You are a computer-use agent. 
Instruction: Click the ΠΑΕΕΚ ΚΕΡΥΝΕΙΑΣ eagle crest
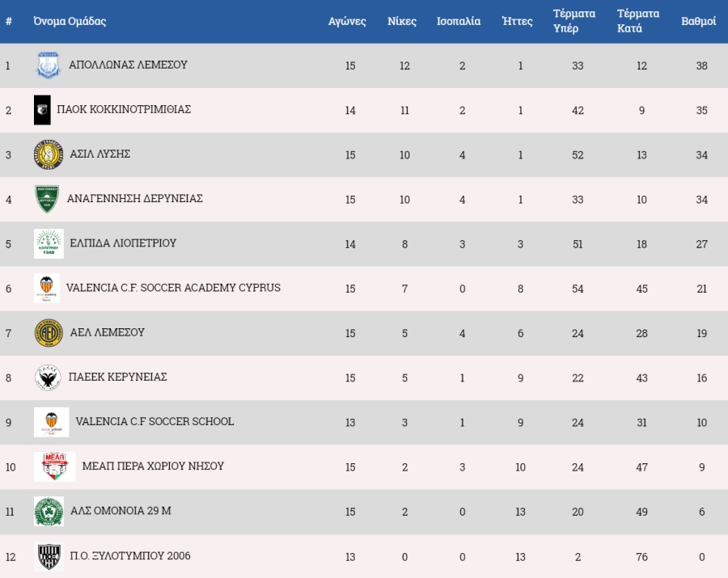(x=48, y=378)
